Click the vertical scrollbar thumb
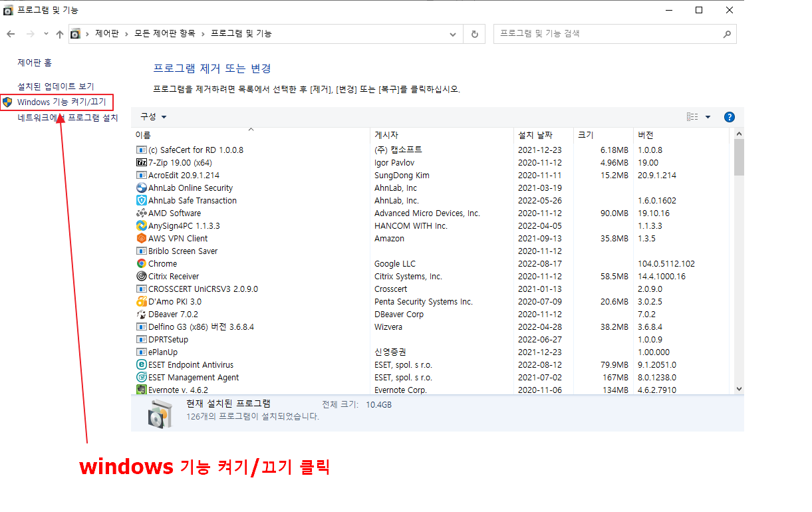This screenshot has height=512, width=812. pos(739,158)
